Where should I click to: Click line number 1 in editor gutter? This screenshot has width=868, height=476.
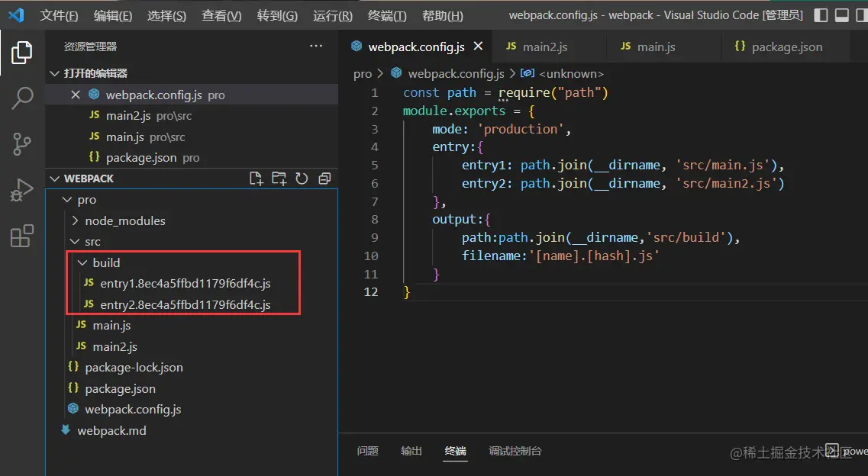tap(375, 93)
